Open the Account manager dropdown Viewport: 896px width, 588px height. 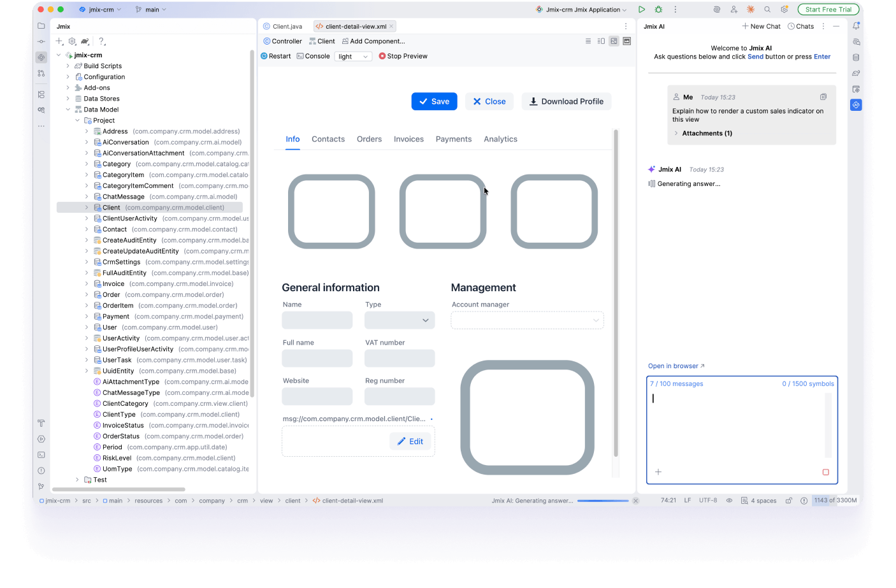[x=528, y=320]
